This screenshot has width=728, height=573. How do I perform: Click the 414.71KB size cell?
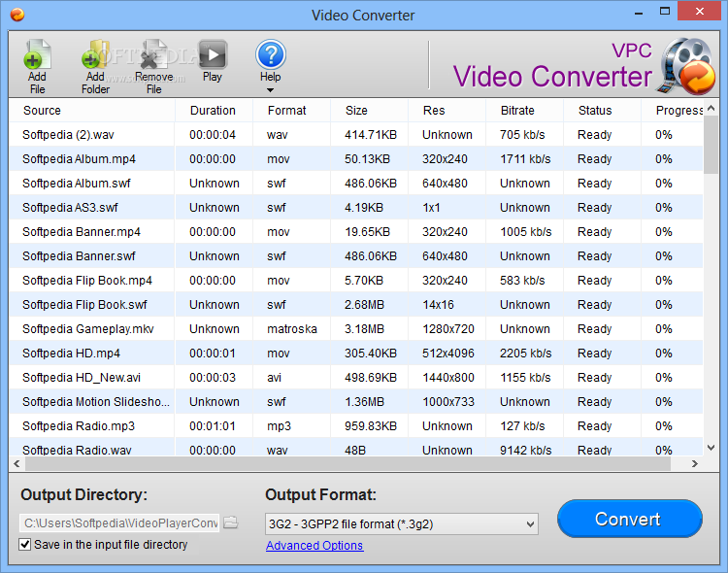(x=371, y=135)
